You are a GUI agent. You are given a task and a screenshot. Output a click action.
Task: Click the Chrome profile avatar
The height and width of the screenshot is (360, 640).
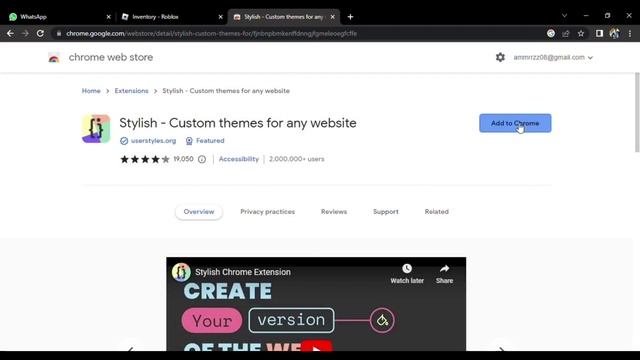(614, 33)
